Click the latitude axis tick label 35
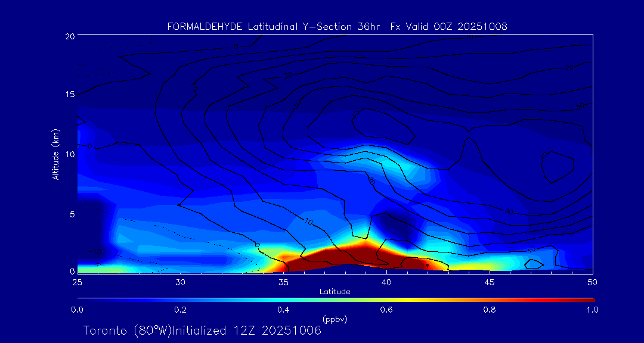Image resolution: width=644 pixels, height=343 pixels. 283,282
